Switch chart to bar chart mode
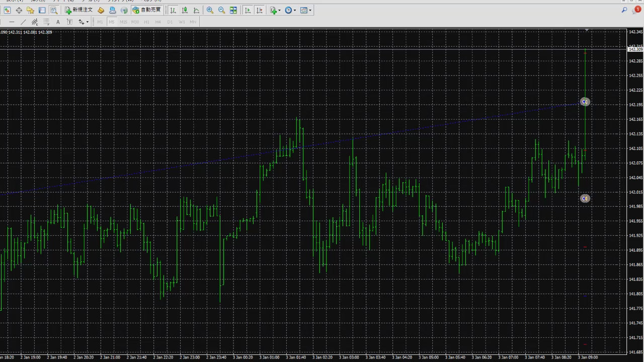The image size is (644, 362). [x=173, y=10]
